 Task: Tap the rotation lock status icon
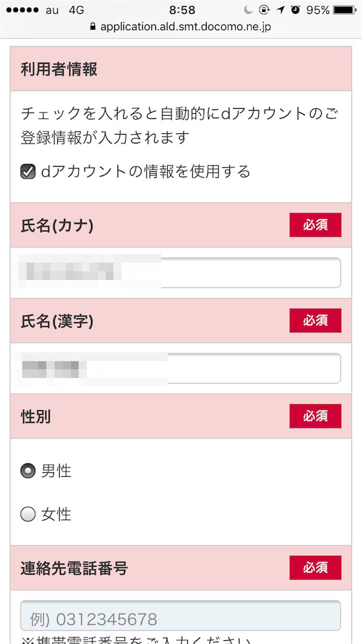click(265, 10)
